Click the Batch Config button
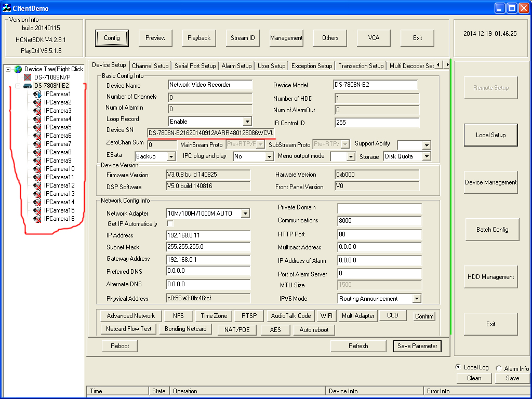 click(x=493, y=230)
